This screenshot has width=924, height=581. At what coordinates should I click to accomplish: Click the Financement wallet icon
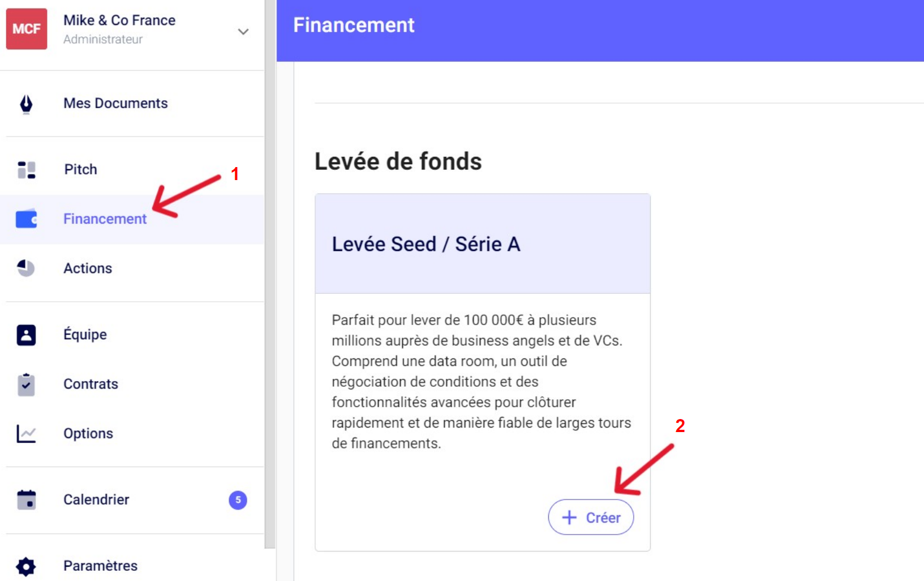click(x=26, y=219)
